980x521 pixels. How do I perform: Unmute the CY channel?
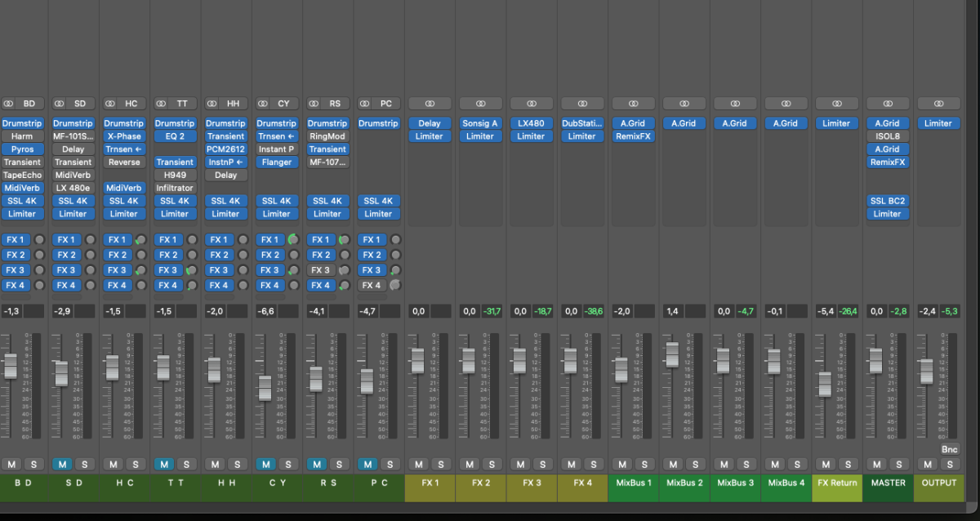click(265, 464)
